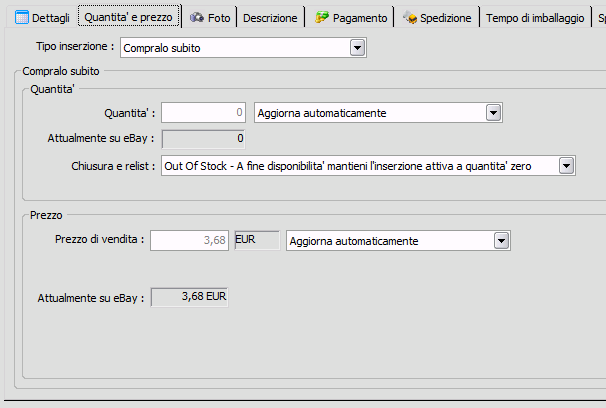Click the package icon on Spedizione tab
The width and height of the screenshot is (606, 408).
[410, 17]
